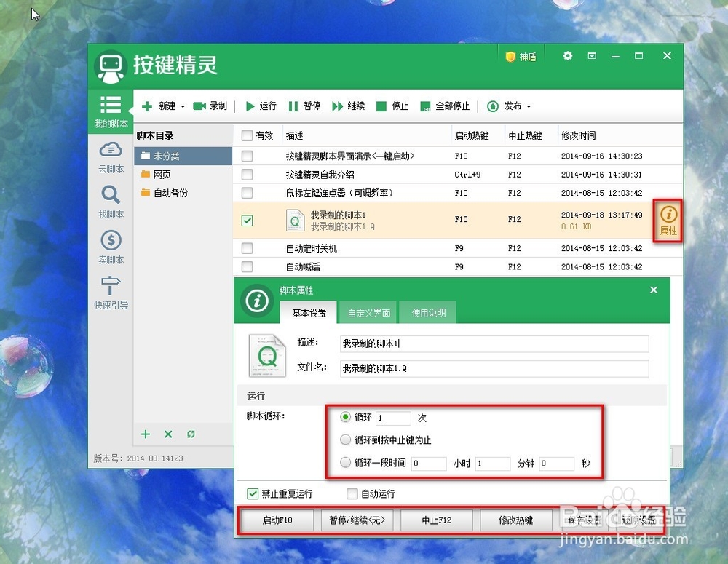Open the 属性 properties panel for 我录制的脚本1
Image resolution: width=728 pixels, height=564 pixels.
[667, 219]
